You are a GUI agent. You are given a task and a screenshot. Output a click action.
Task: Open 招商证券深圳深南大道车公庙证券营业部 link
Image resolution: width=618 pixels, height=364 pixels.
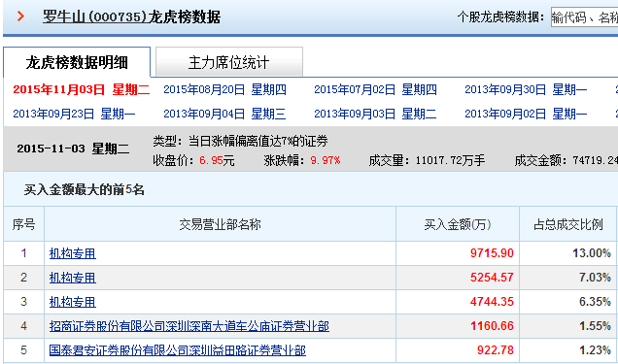coord(189,326)
